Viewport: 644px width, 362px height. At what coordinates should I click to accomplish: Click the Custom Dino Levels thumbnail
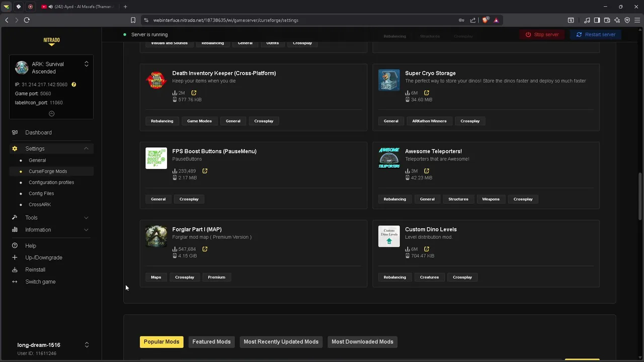point(389,236)
